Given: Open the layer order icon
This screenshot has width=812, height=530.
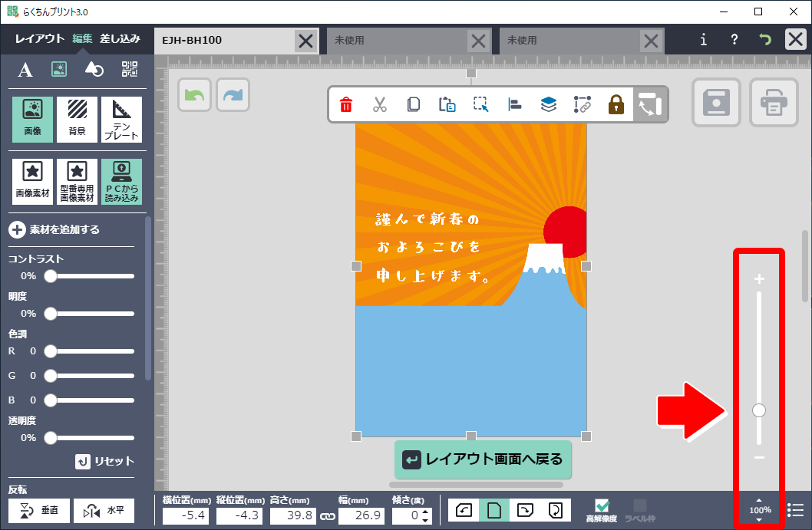Looking at the screenshot, I should (x=549, y=104).
